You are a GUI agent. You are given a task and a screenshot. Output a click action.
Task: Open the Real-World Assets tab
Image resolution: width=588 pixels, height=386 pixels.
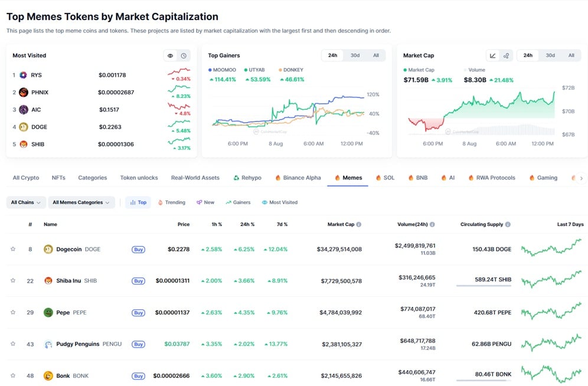195,178
